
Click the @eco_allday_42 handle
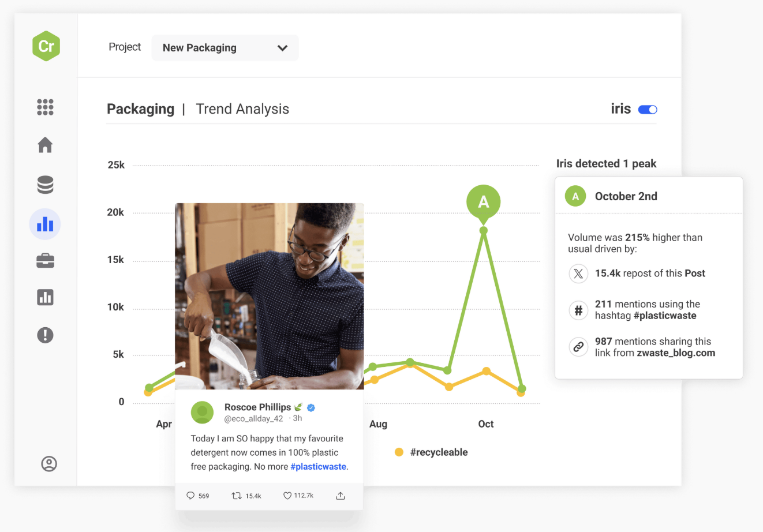(254, 418)
